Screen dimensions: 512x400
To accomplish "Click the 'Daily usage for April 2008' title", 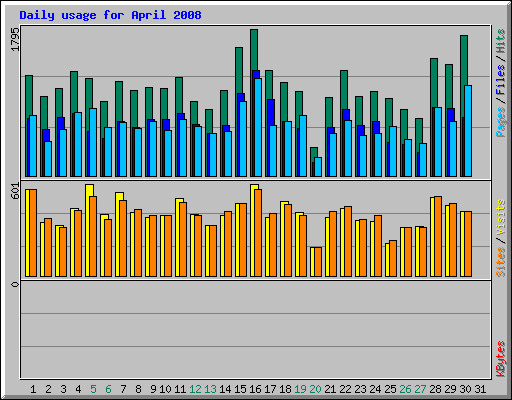I will [110, 15].
